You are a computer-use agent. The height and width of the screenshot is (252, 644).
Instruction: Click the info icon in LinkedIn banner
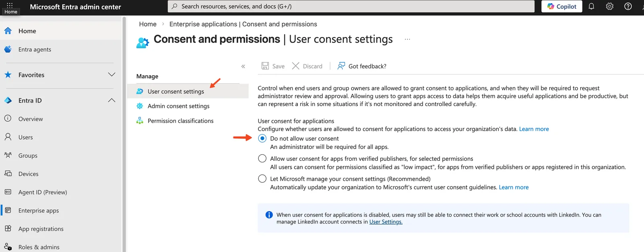point(269,215)
